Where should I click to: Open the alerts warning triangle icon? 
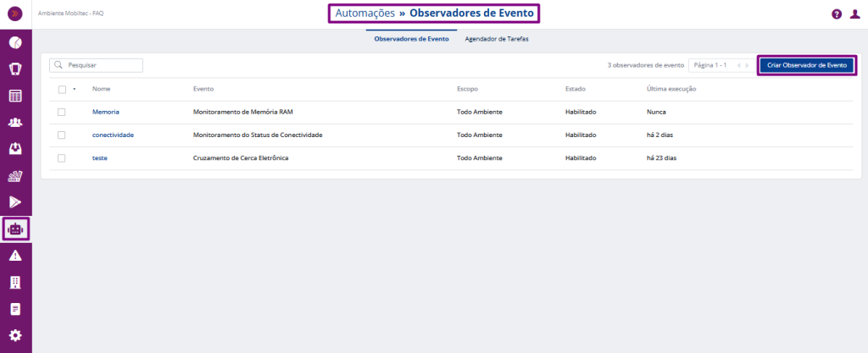15,256
